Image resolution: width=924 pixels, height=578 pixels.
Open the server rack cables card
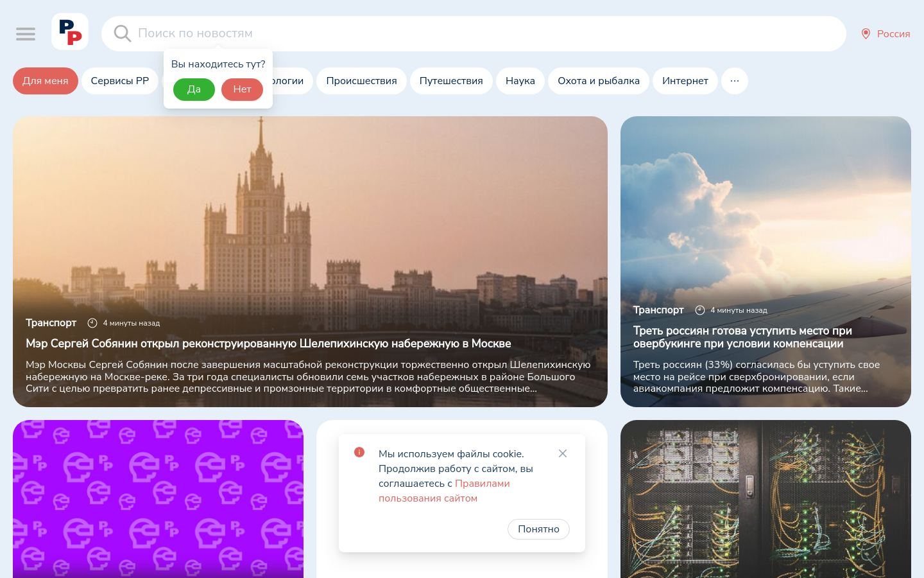point(766,499)
